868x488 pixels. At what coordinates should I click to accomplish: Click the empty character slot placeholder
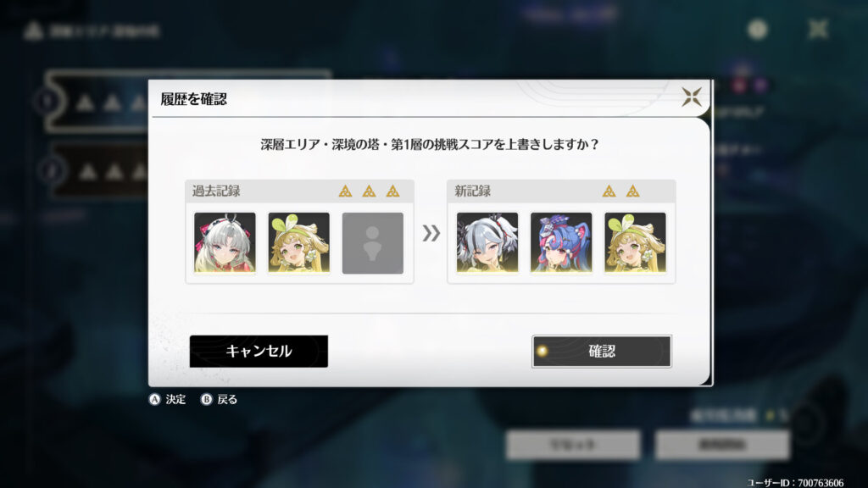pyautogui.click(x=373, y=243)
